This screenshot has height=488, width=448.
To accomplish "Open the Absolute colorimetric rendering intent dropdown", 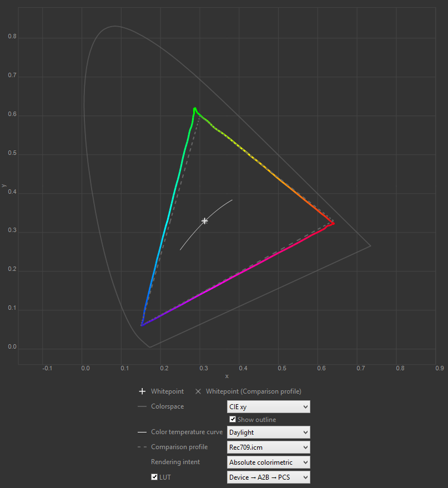I will click(269, 462).
